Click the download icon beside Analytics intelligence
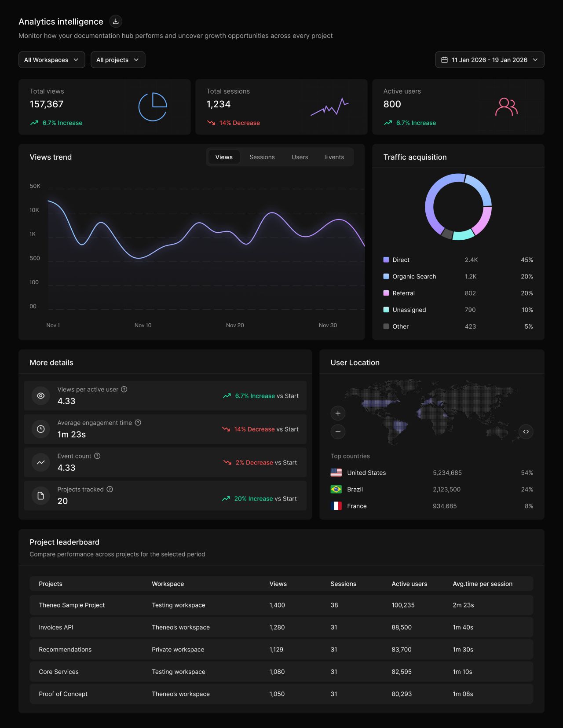 116,21
